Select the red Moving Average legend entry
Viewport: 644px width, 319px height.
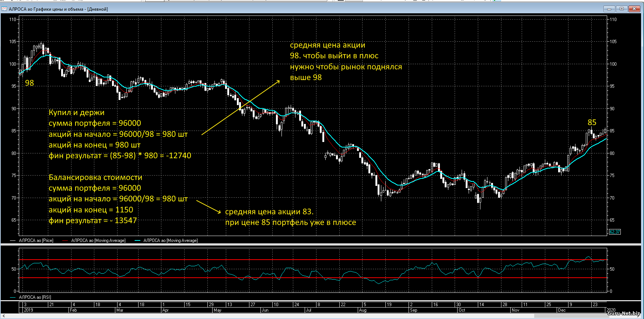click(x=94, y=240)
